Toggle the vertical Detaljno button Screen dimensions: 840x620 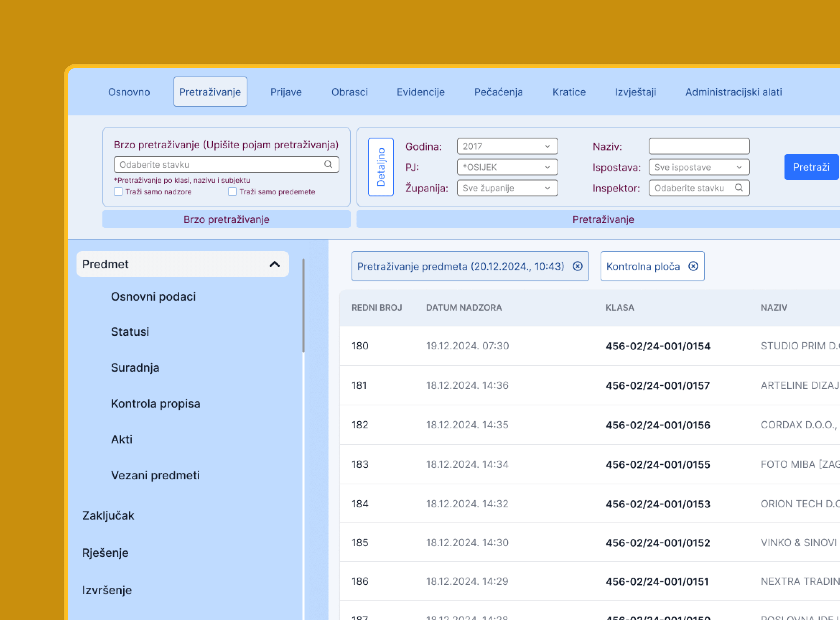(x=381, y=167)
